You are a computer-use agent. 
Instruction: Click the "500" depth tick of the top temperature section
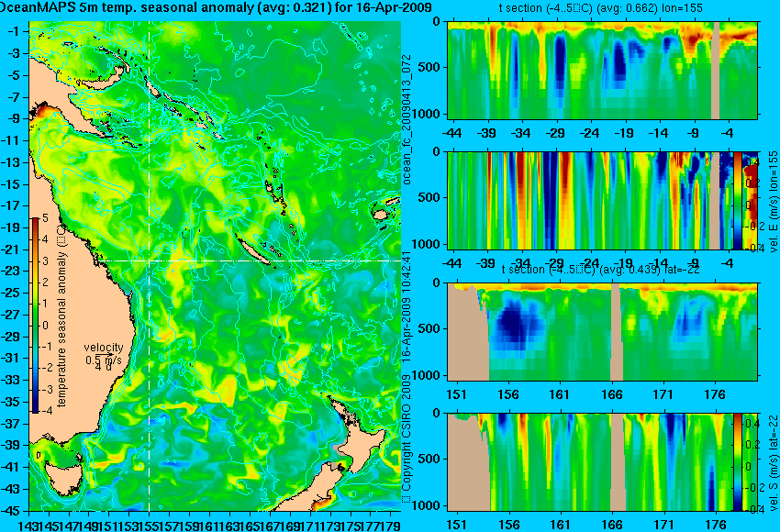pos(430,67)
